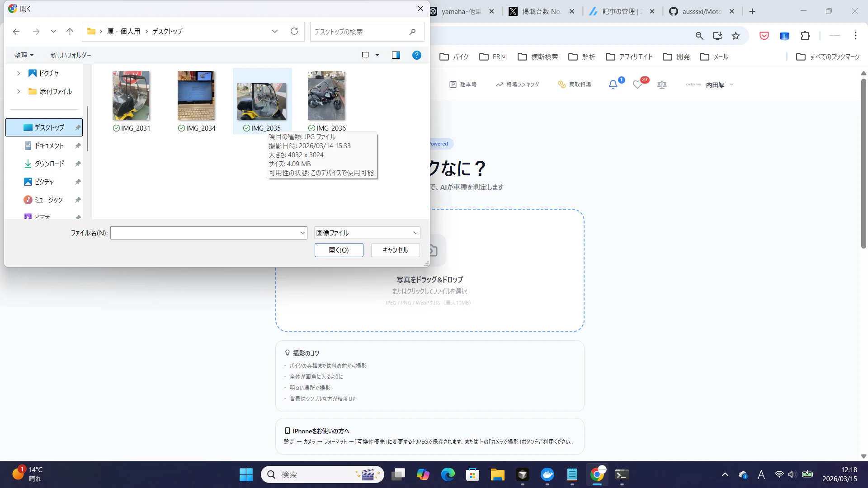Viewport: 868px width, 488px height.
Task: Open the 整理 menu
Action: pyautogui.click(x=24, y=55)
